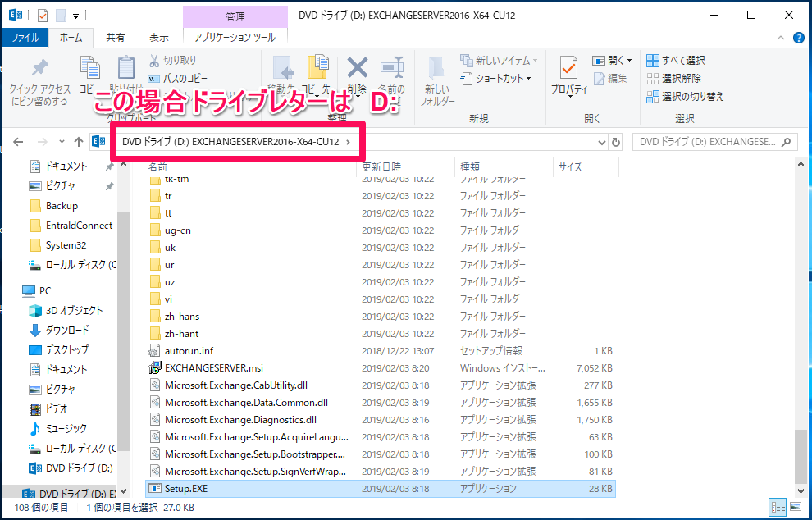The height and width of the screenshot is (520, 812).
Task: Click the Delete (削除) ribbon icon
Action: [x=357, y=67]
